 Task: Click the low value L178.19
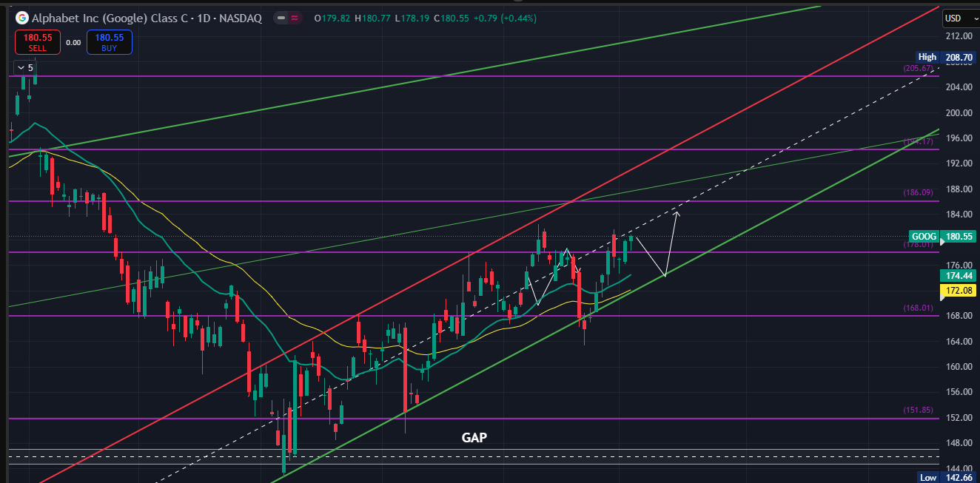[414, 18]
